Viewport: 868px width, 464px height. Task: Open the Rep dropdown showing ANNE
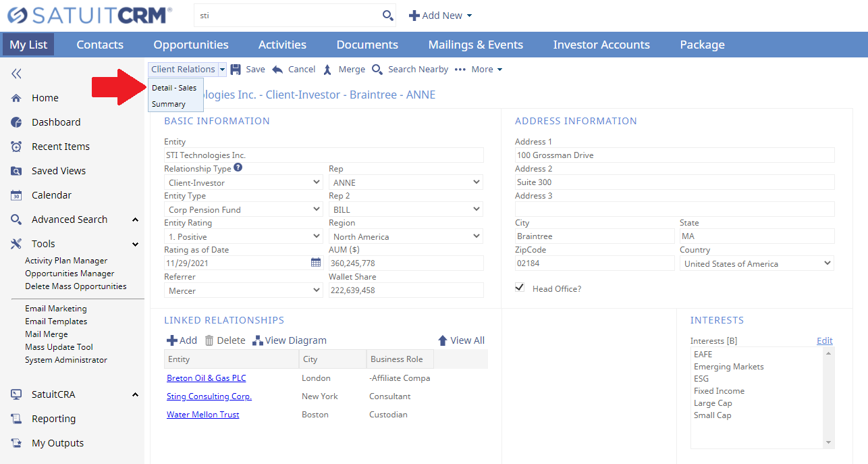(406, 182)
